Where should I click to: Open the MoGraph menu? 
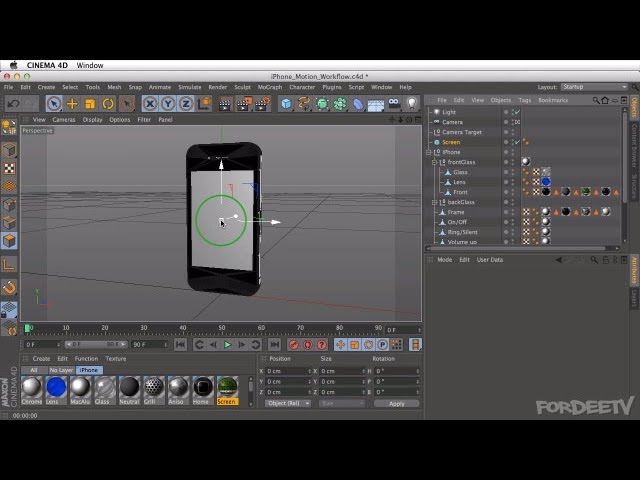tap(270, 87)
